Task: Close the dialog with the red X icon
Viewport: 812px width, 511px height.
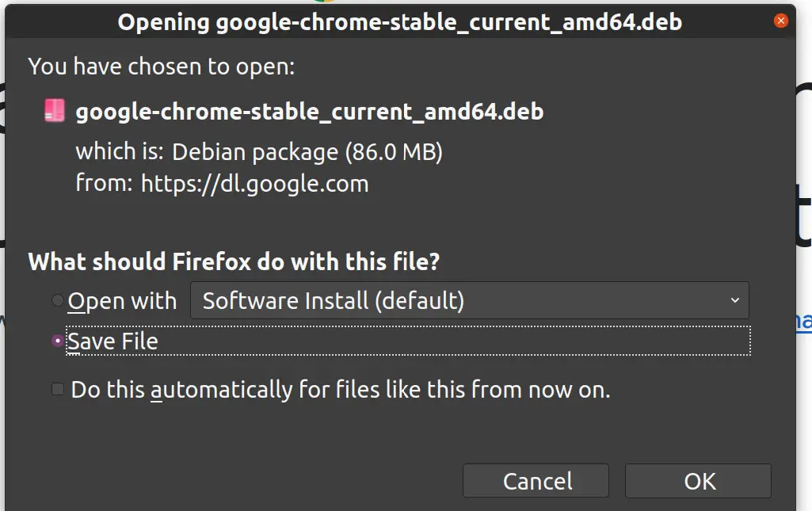Action: tap(781, 21)
